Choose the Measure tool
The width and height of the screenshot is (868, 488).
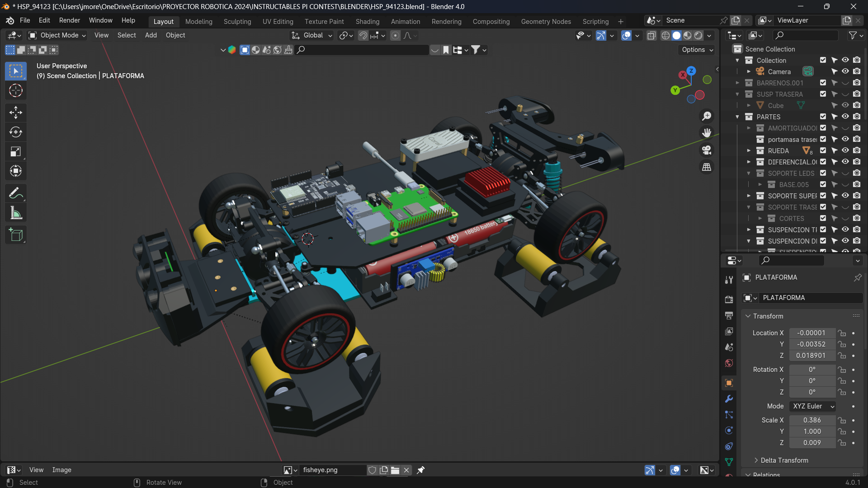(x=16, y=213)
